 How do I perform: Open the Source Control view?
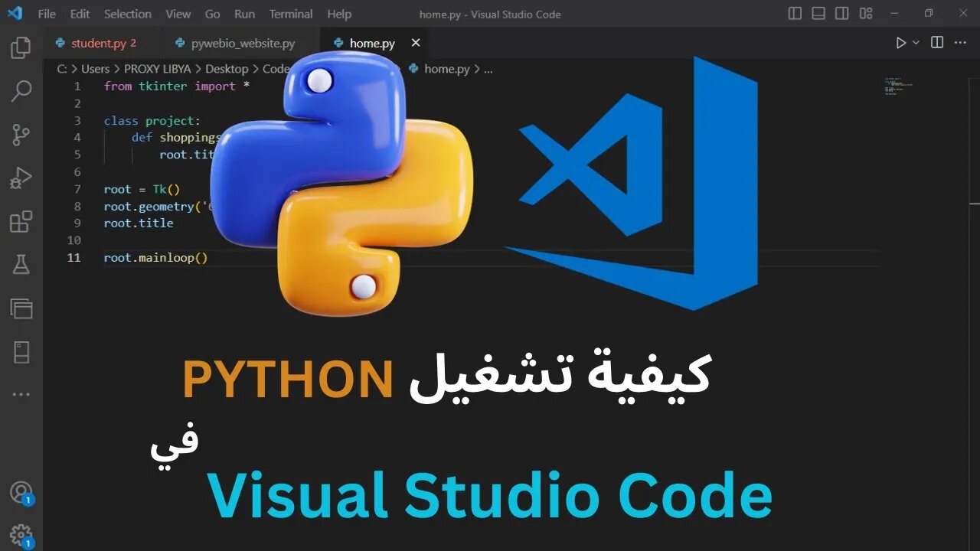point(21,135)
